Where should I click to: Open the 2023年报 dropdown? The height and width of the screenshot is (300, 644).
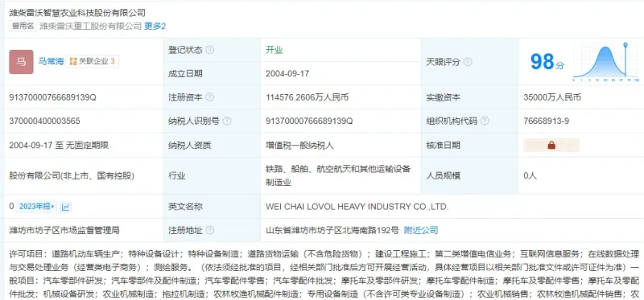point(36,207)
